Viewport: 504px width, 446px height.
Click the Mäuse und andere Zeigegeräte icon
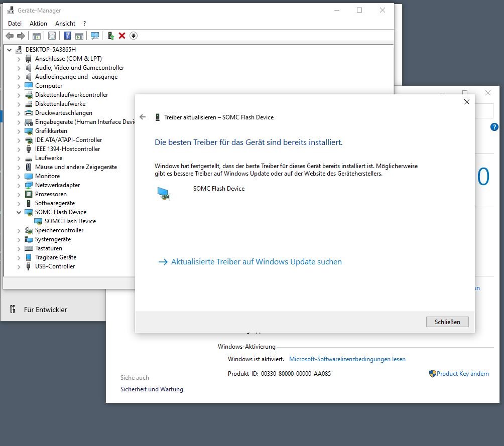[x=29, y=167]
